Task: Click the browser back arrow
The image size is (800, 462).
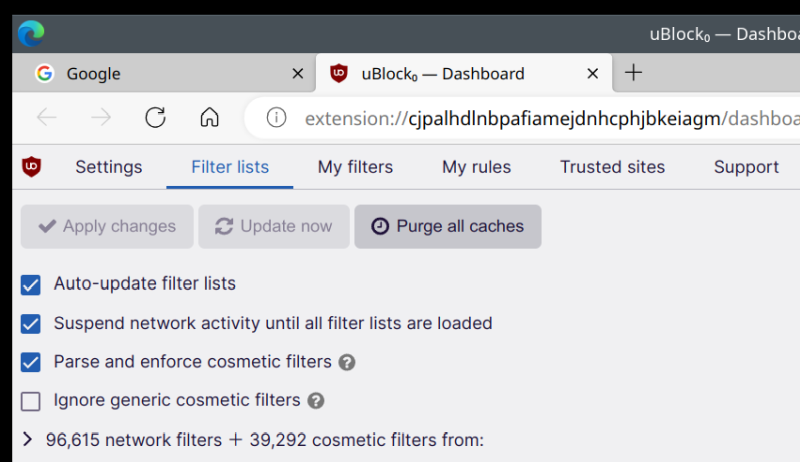Action: pos(46,118)
